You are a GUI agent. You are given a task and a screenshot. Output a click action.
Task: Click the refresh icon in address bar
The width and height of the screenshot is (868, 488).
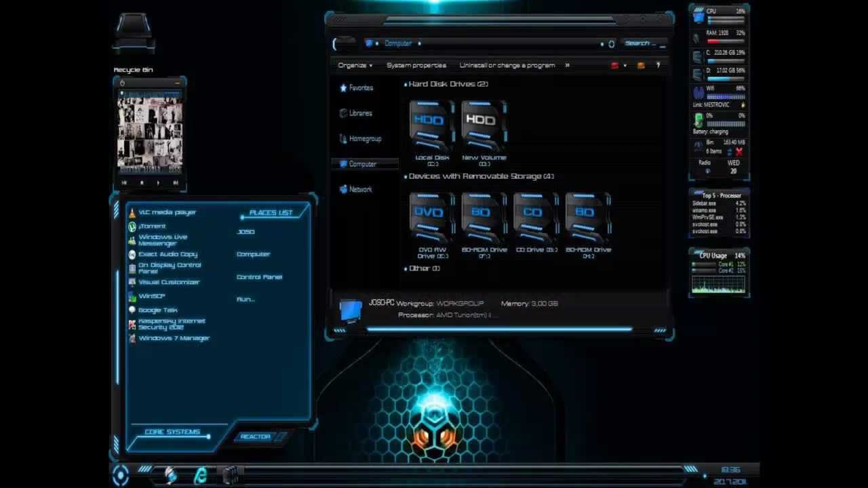611,43
